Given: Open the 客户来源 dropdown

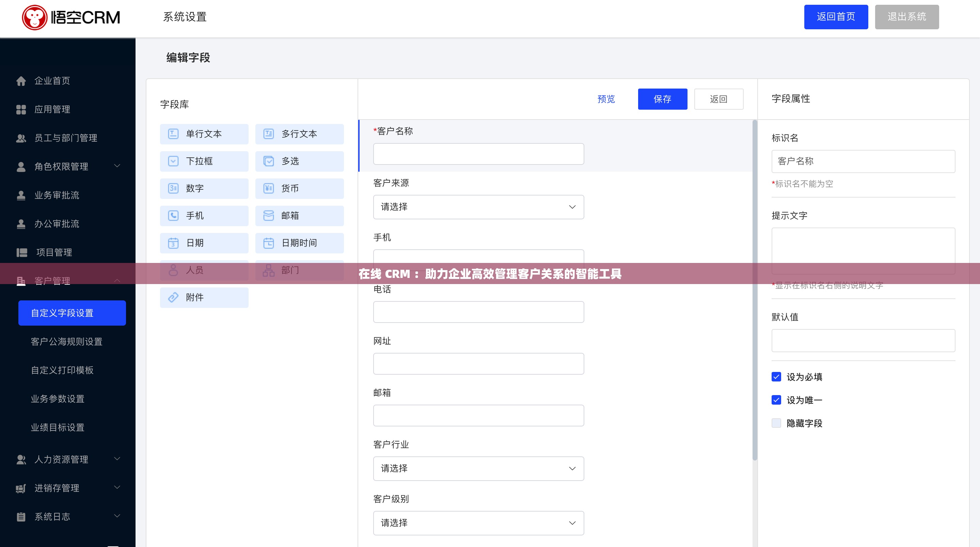Looking at the screenshot, I should coord(478,207).
